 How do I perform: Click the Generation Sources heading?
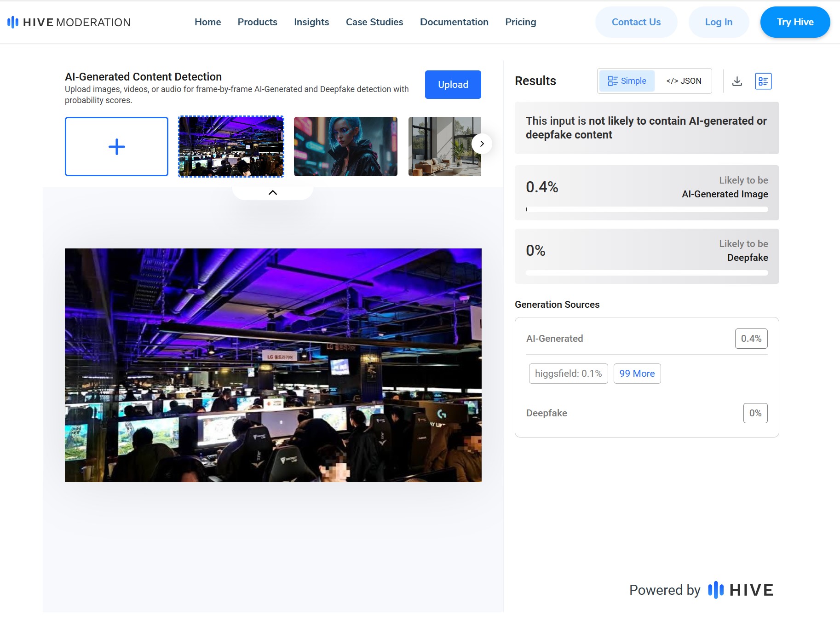(557, 305)
